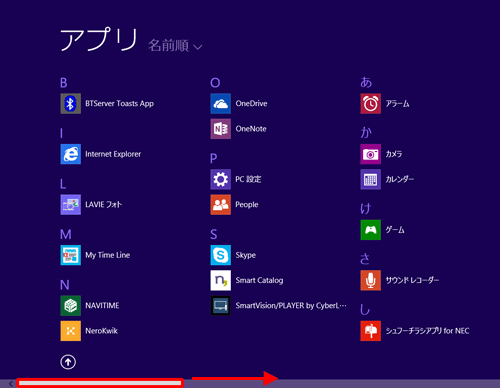Click the サウンド レコーダー text label
This screenshot has height=388, width=500.
pos(412,280)
